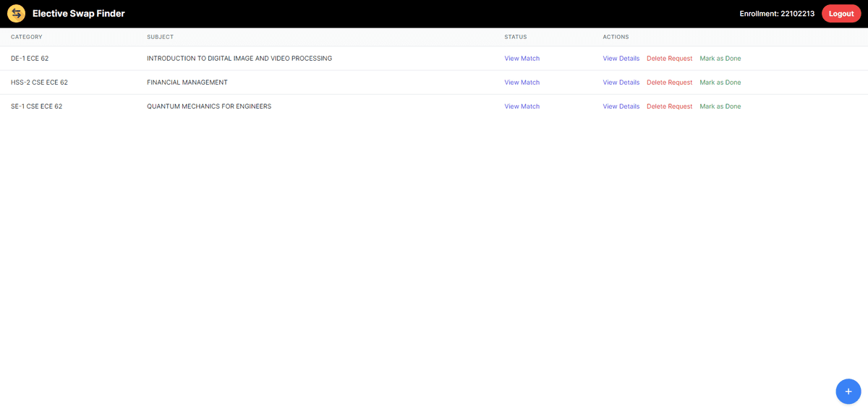Image resolution: width=868 pixels, height=409 pixels.
Task: Click the DE-1 ECE 62 category cell
Action: [x=30, y=59]
